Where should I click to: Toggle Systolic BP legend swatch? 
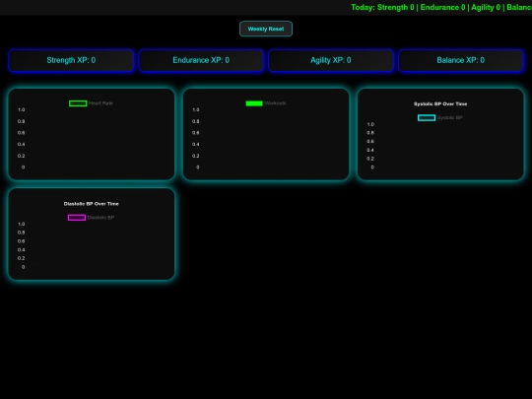(427, 118)
